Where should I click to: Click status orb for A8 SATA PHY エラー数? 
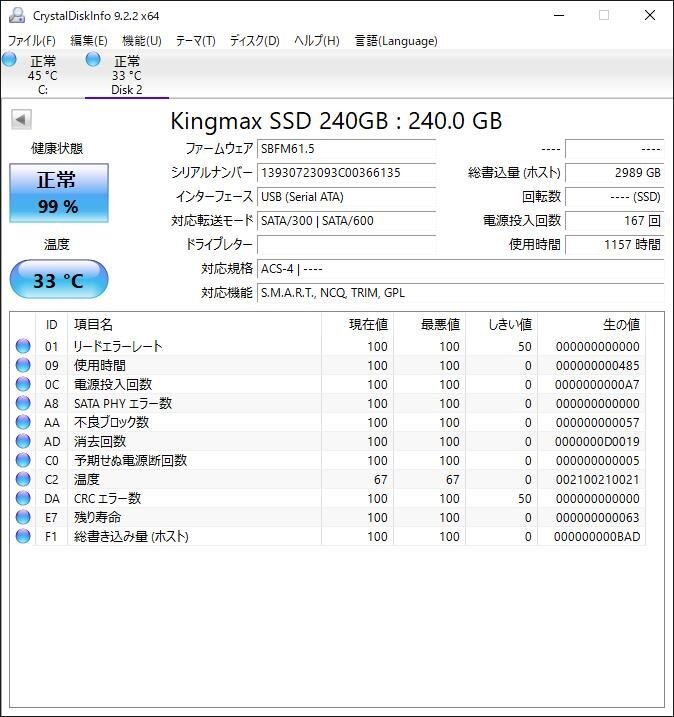23,403
